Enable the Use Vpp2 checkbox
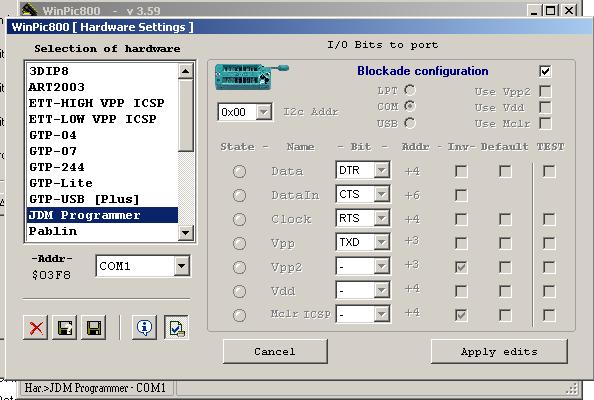The width and height of the screenshot is (594, 400). pos(545,91)
